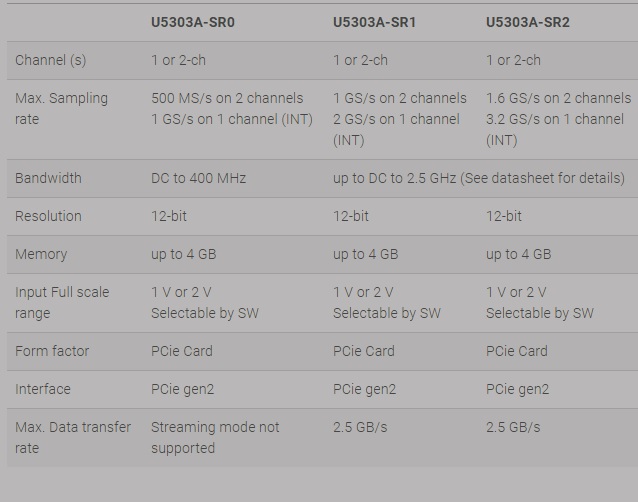
Task: Click the Bandwidth row label
Action: [48, 178]
